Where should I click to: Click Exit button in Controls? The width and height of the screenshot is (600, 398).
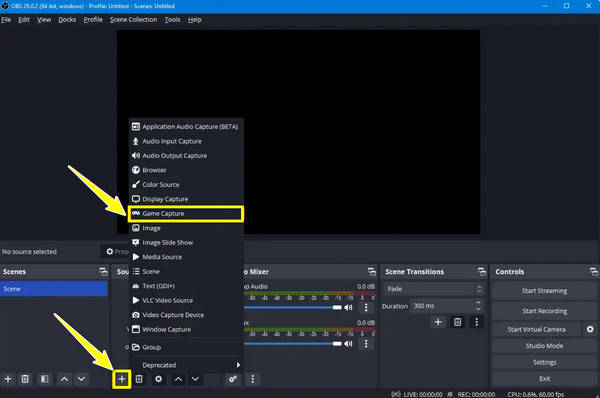(544, 378)
